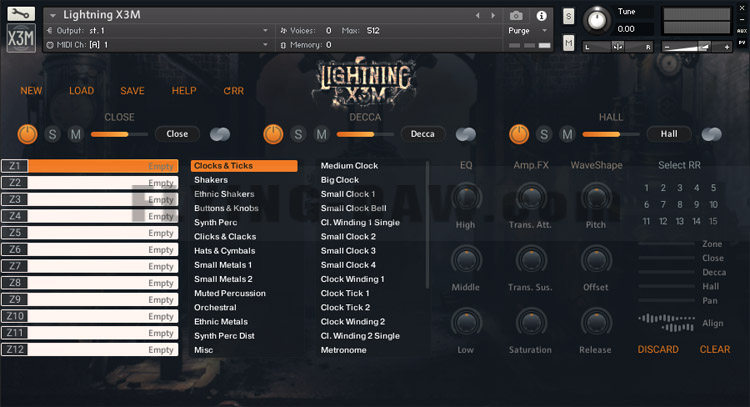Image resolution: width=750 pixels, height=407 pixels.
Task: Adjust the header pan L-R slider
Action: click(618, 47)
